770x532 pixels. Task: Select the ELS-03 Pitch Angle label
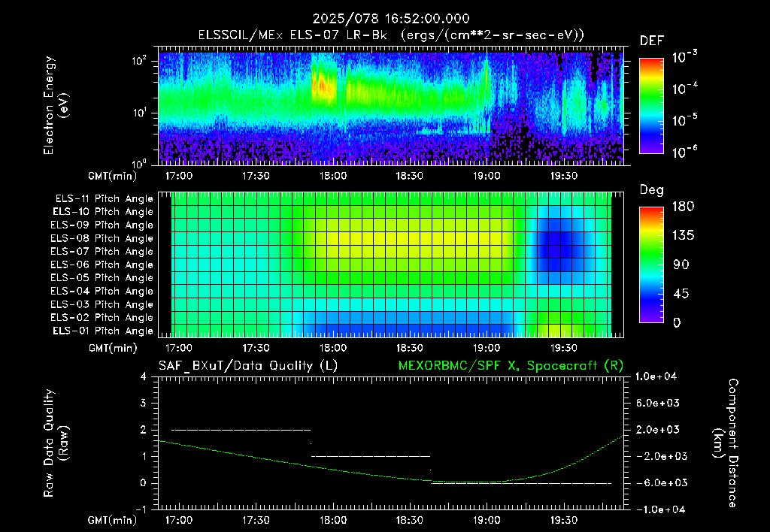tap(102, 305)
